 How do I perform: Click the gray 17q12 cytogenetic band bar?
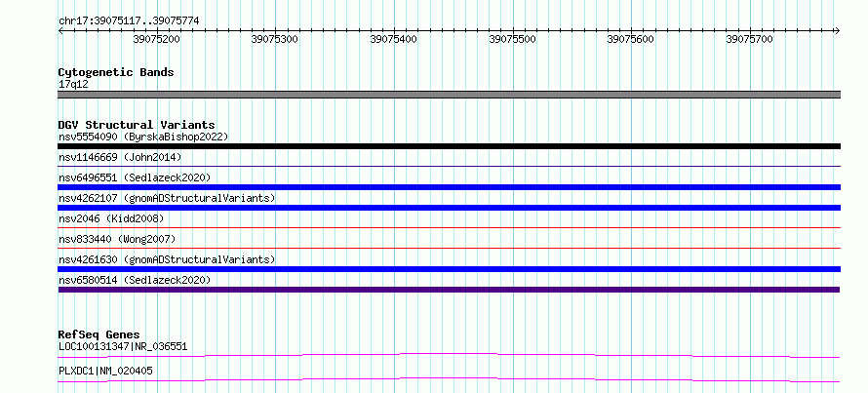[450, 95]
